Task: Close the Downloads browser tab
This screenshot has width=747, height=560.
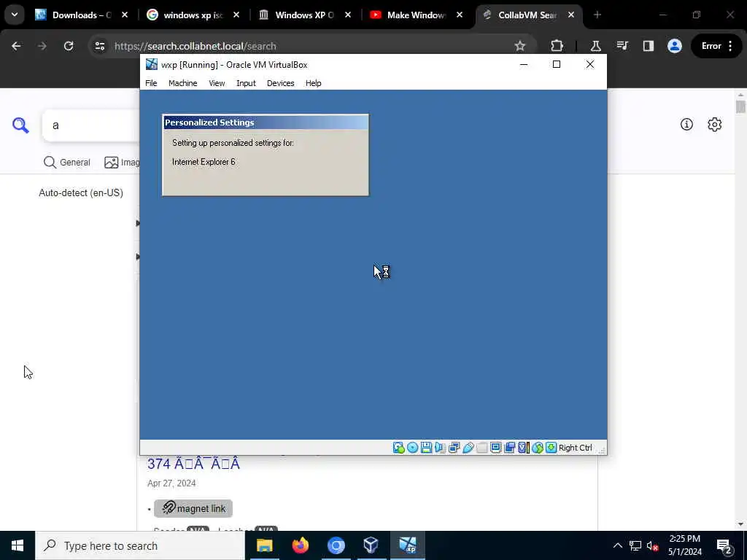Action: [125, 15]
